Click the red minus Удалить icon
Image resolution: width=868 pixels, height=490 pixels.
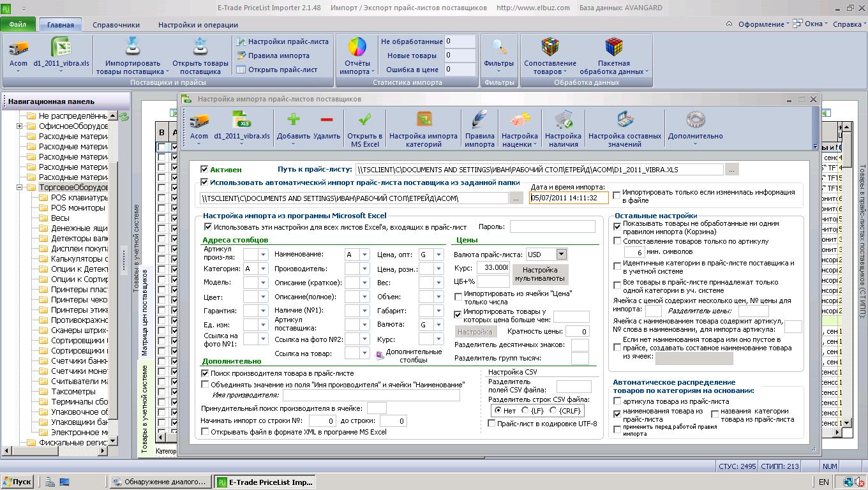pyautogui.click(x=327, y=120)
